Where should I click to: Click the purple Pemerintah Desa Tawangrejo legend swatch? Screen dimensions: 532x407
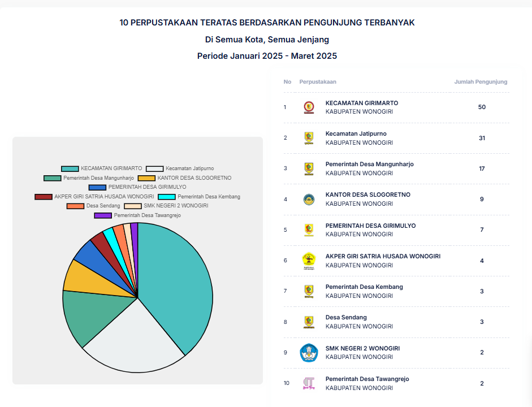tap(103, 215)
